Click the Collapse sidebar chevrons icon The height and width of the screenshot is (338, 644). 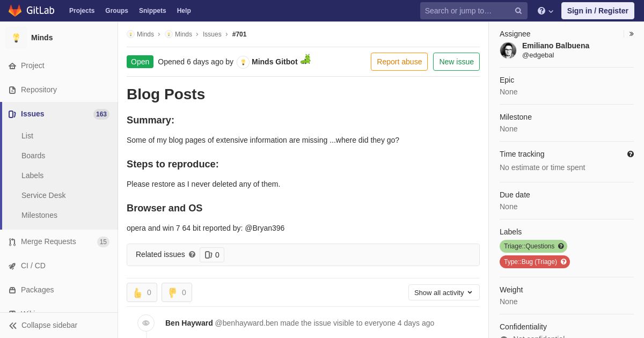point(13,325)
